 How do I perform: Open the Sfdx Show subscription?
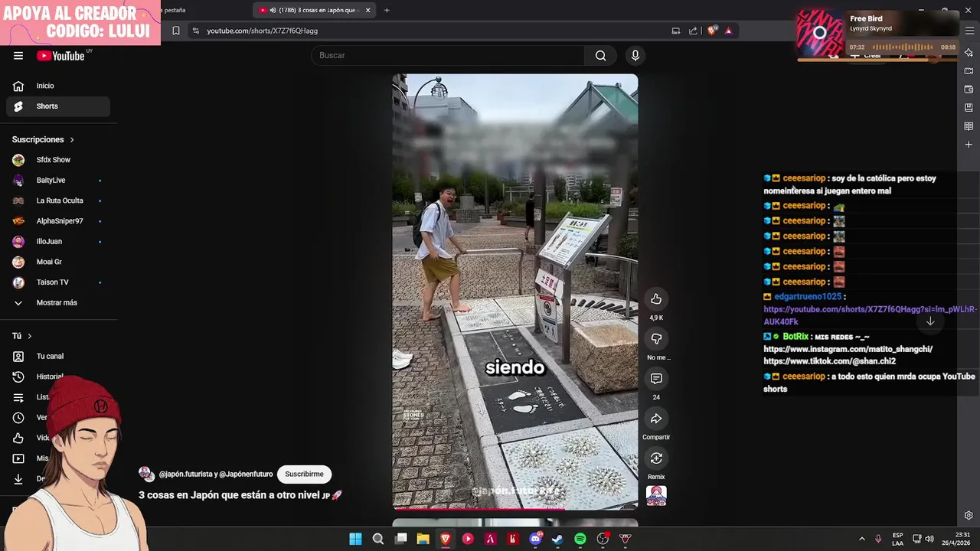[x=57, y=160]
